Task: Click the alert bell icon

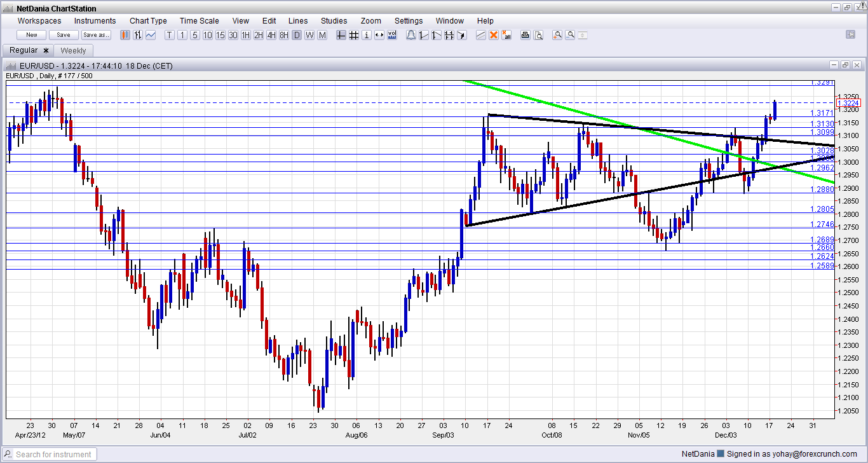Action: [x=410, y=35]
